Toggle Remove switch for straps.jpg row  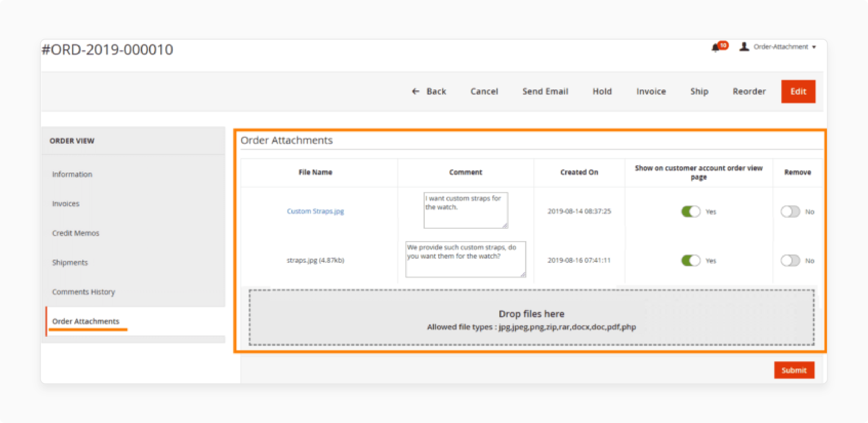(x=790, y=260)
